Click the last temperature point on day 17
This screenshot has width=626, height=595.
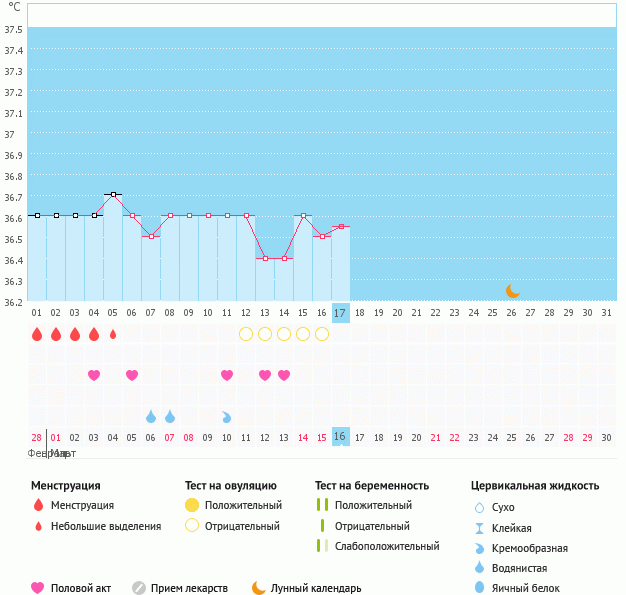341,226
